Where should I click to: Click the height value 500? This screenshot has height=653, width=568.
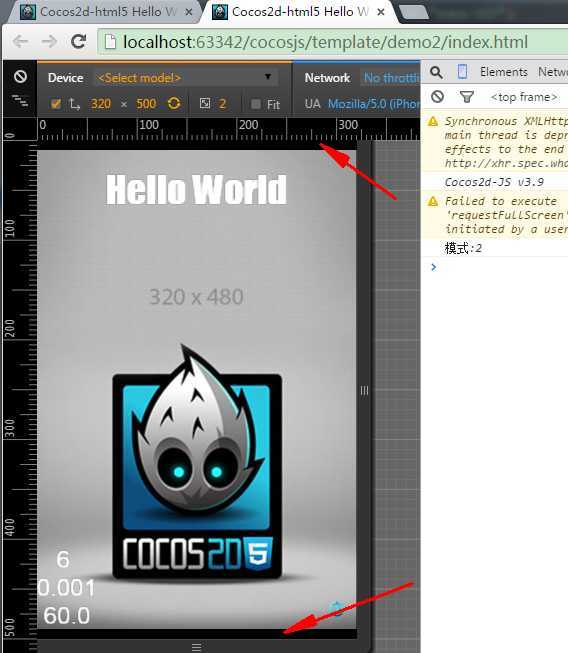click(x=146, y=104)
